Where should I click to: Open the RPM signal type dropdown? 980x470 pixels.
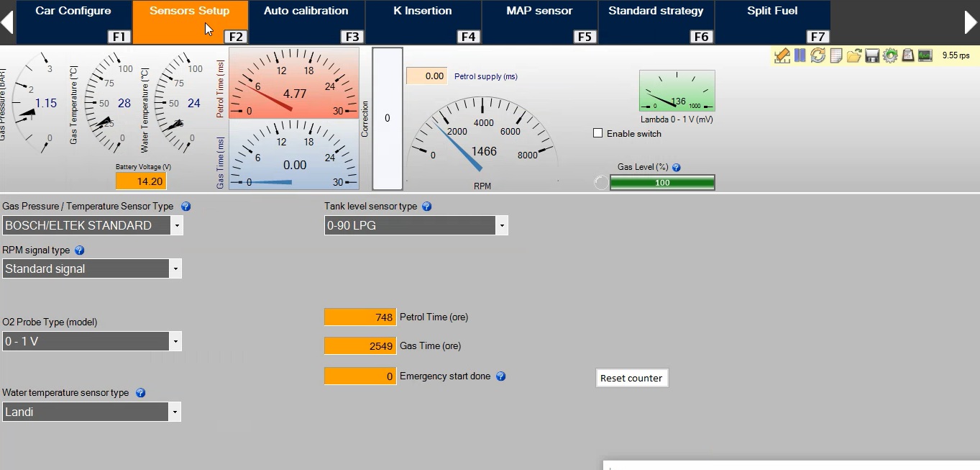click(x=175, y=269)
